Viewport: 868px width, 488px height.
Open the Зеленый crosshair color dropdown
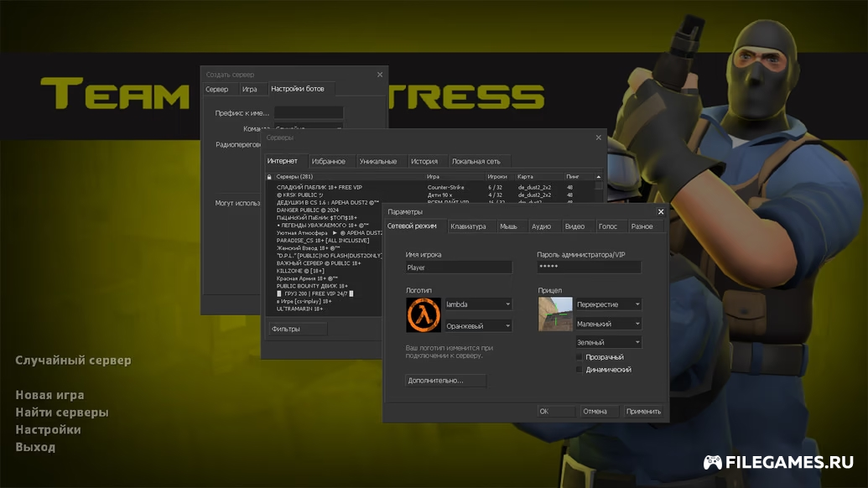point(608,342)
